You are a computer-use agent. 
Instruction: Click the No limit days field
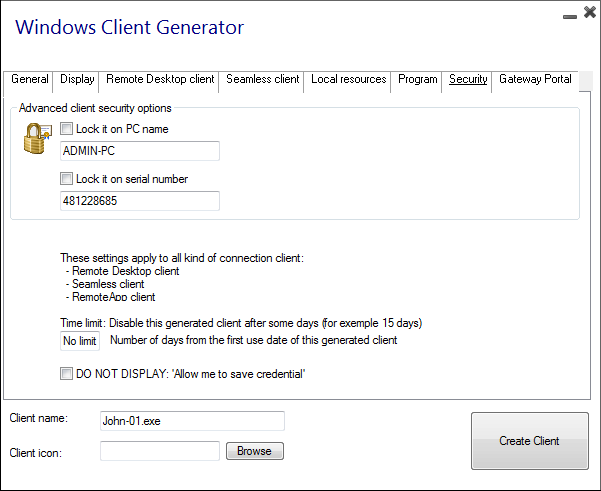(79, 342)
